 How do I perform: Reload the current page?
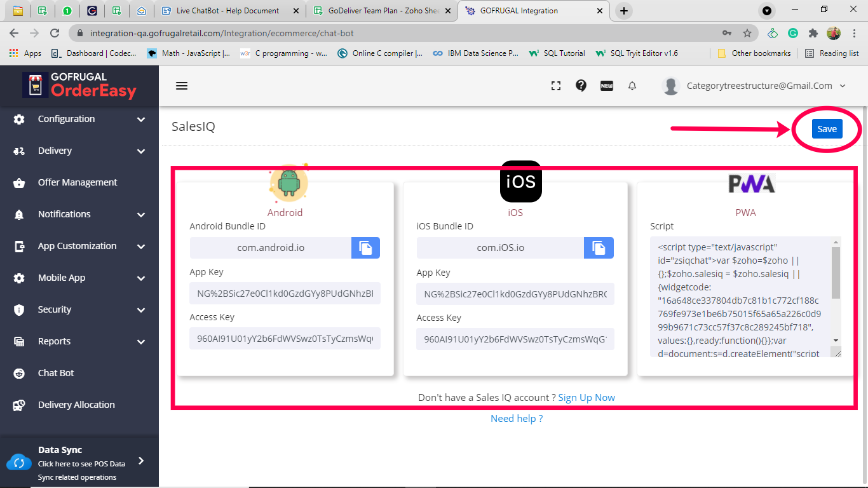(x=55, y=33)
